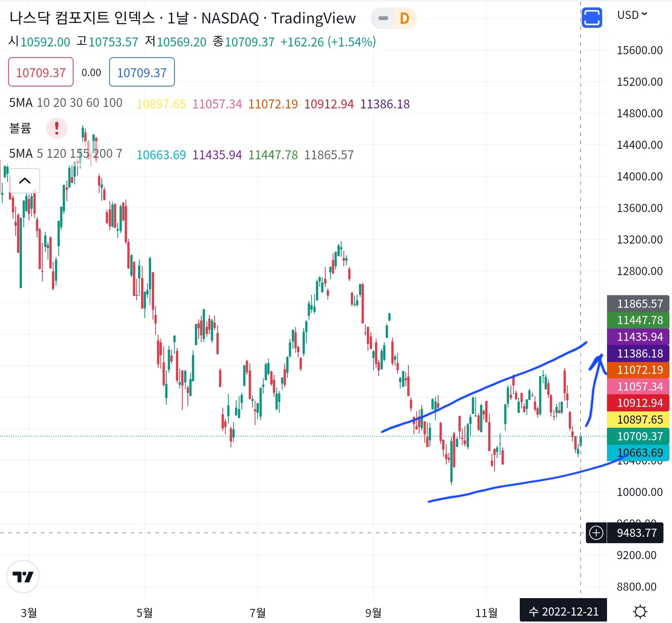The height and width of the screenshot is (623, 672).
Task: Click the red sell price 10709.37 button
Action: click(41, 72)
